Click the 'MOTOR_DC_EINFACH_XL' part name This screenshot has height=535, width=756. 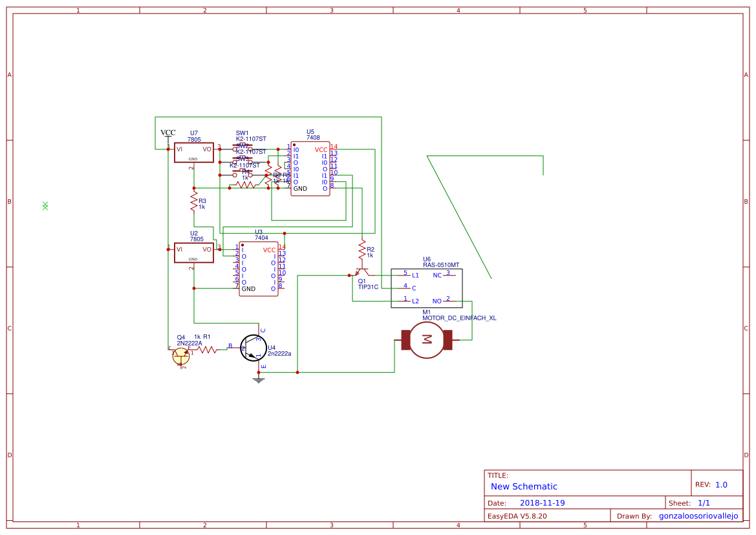(x=459, y=318)
